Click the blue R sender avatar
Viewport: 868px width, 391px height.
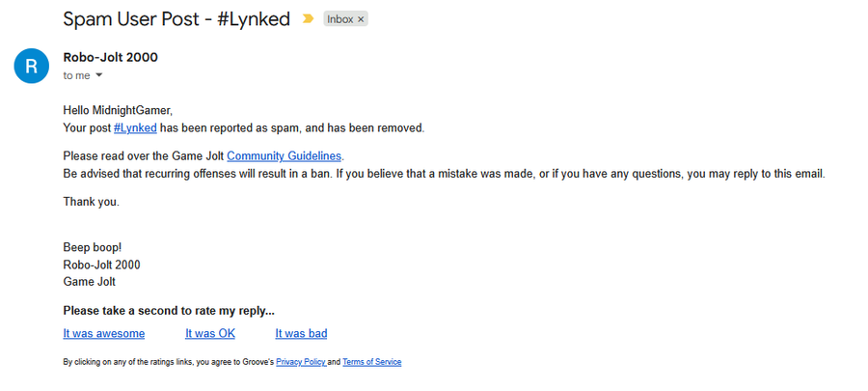(31, 66)
